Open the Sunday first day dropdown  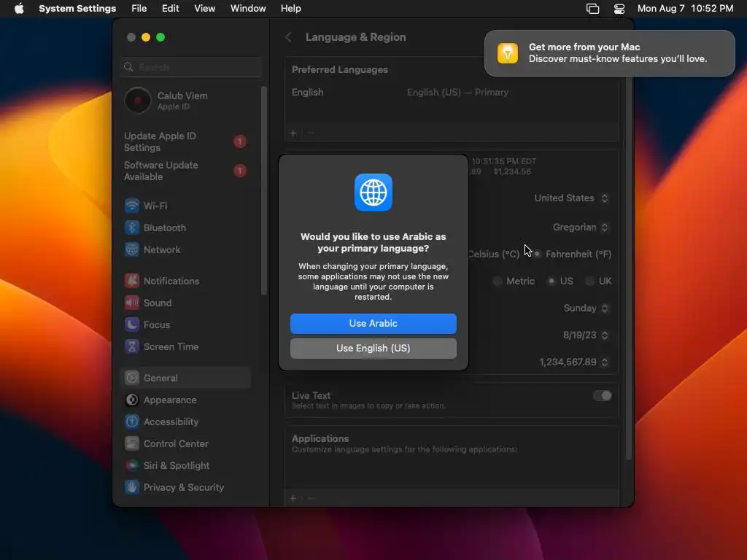tap(586, 308)
